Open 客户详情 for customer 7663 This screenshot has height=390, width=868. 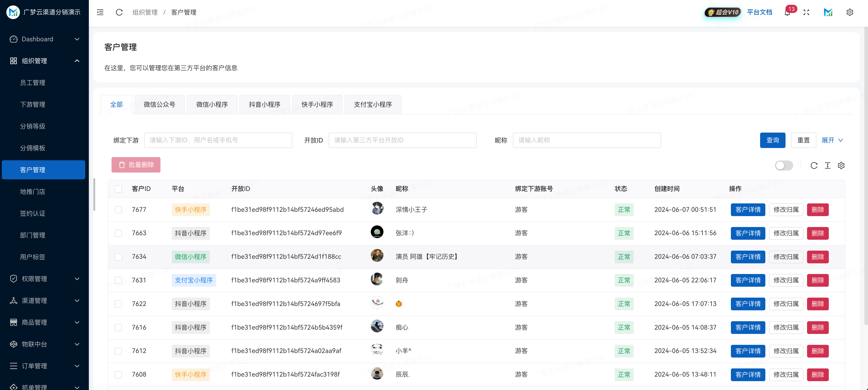[x=748, y=233]
